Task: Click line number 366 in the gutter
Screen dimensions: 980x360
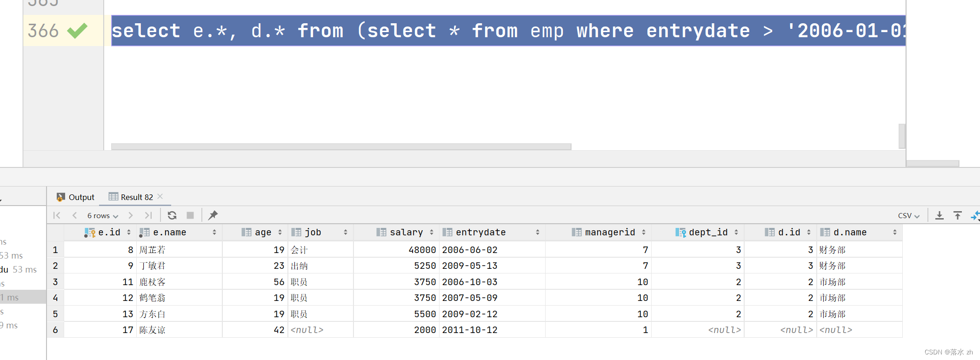Action: pyautogui.click(x=43, y=31)
